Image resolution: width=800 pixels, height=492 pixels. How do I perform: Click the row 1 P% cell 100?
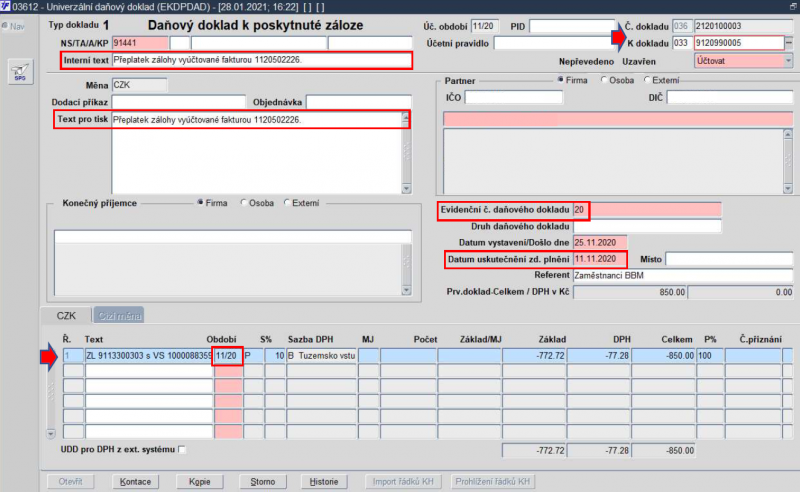pos(710,356)
